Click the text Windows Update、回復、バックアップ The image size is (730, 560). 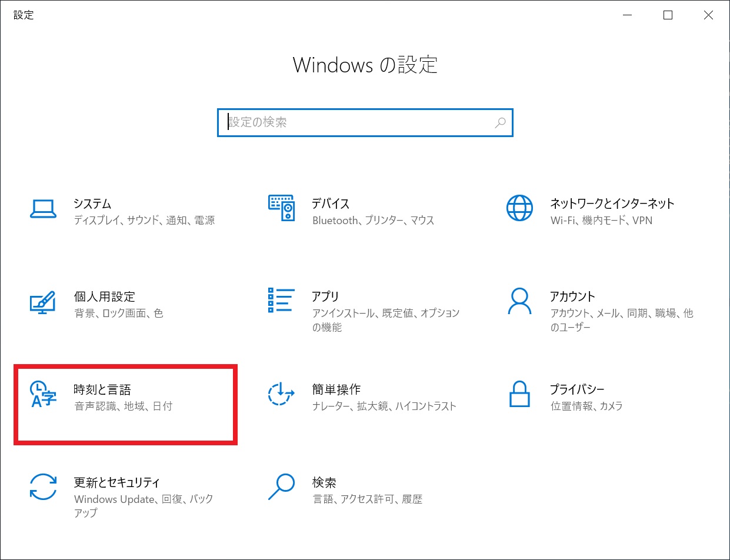pos(144,506)
